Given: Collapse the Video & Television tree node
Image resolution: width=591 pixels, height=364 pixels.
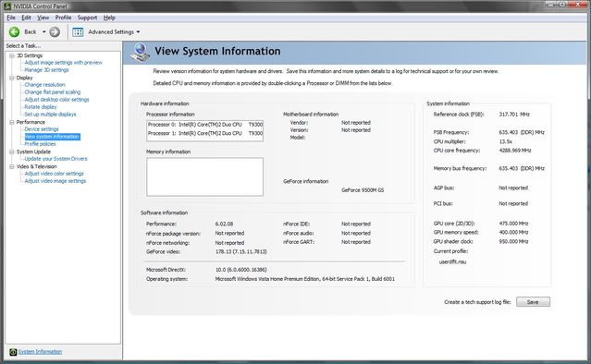Looking at the screenshot, I should 12,166.
